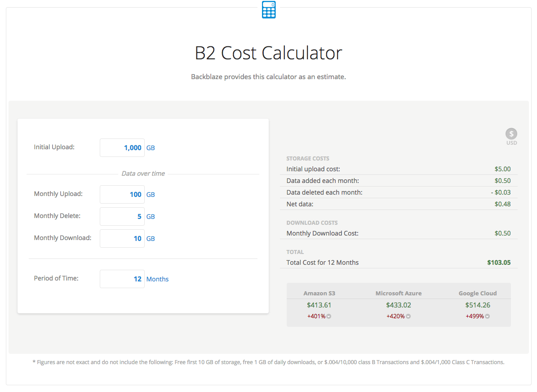The height and width of the screenshot is (392, 537).
Task: Click the Initial Upload input field
Action: point(122,147)
